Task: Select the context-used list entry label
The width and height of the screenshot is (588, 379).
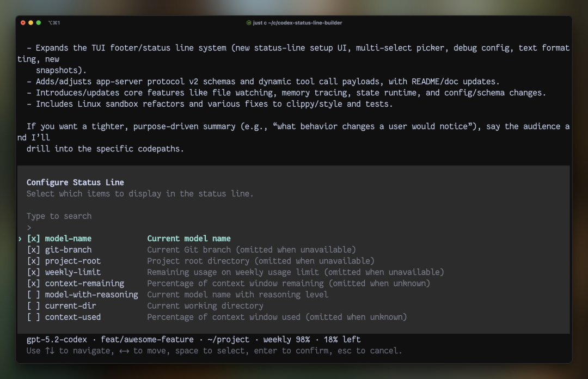Action: click(73, 317)
